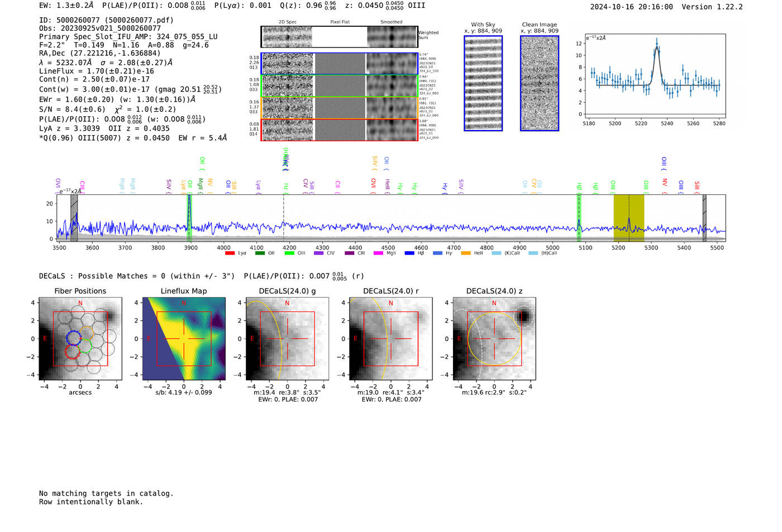Open the DECaLS(24.0) g image
Screen dimensions: 782x532
(287, 339)
